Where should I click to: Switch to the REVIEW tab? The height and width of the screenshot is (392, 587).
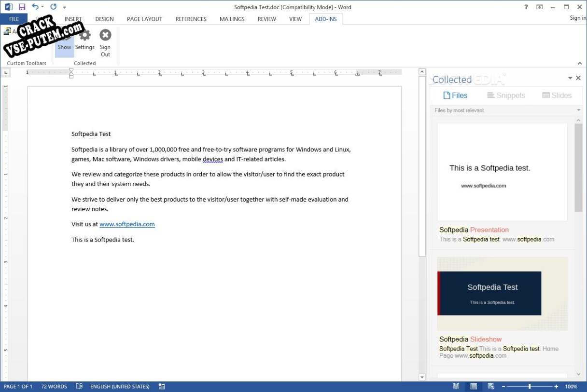(x=267, y=19)
